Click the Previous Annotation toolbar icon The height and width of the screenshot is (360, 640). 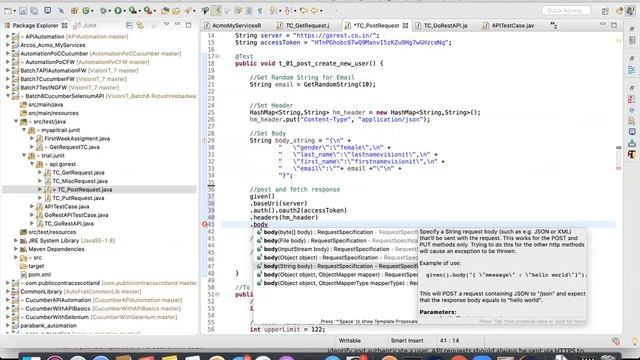[x=288, y=11]
